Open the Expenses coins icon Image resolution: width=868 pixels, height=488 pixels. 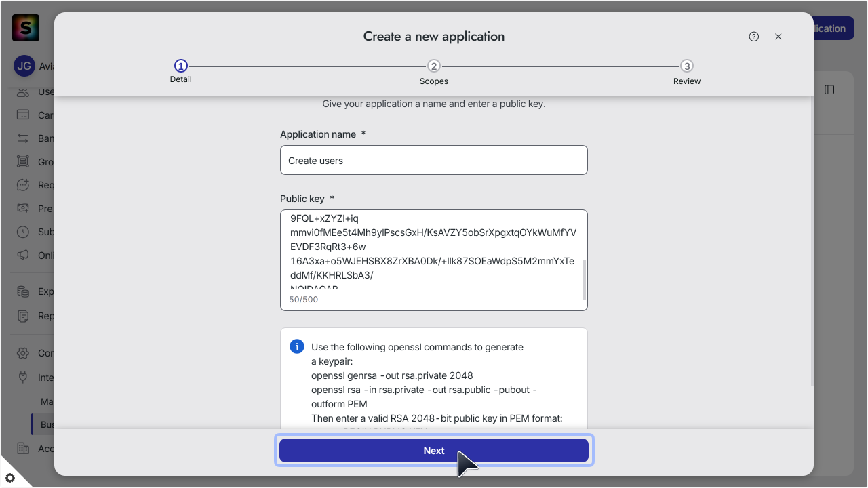point(23,291)
